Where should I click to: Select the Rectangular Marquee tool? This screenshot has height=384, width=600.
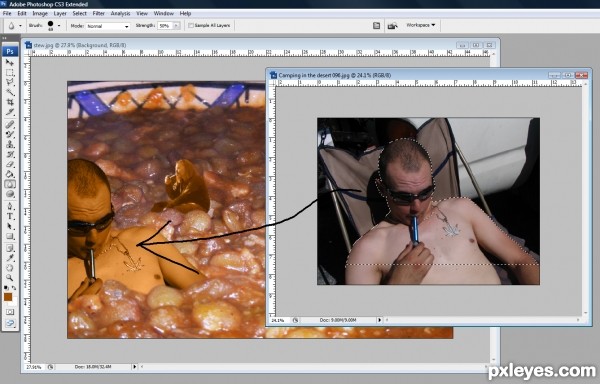pyautogui.click(x=10, y=73)
